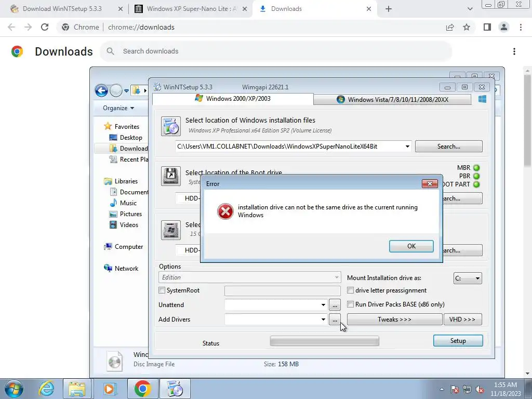This screenshot has width=532, height=399.
Task: Click the Chrome share page icon
Action: 450,27
